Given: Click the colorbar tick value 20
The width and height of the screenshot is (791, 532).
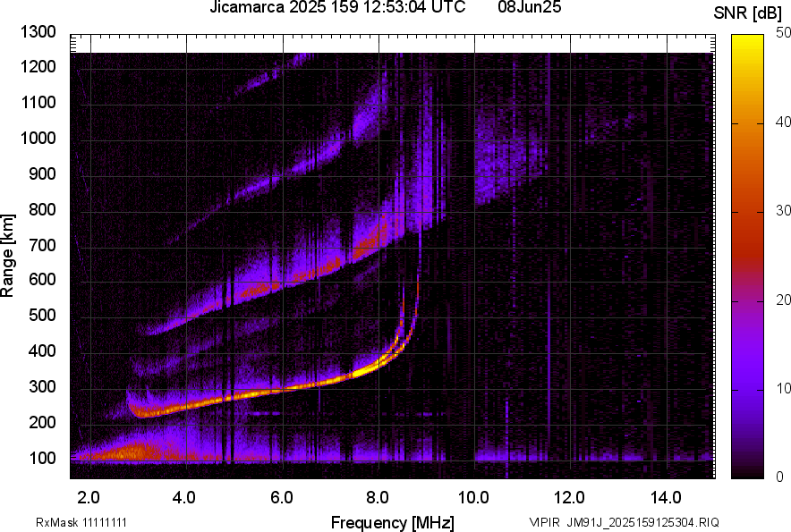Looking at the screenshot, I should coord(784,300).
